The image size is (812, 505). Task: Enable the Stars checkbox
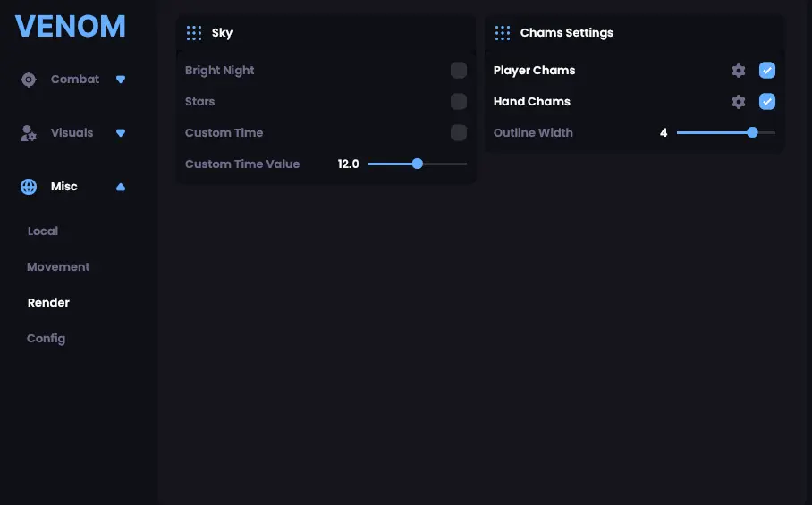[x=458, y=101]
